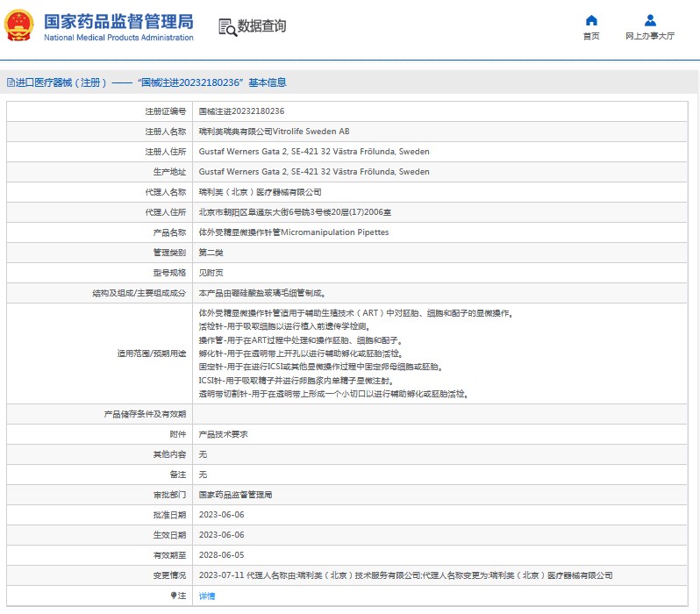This screenshot has height=614, width=700.
Task: Click the 产品技术要求 attachment value
Action: [223, 434]
